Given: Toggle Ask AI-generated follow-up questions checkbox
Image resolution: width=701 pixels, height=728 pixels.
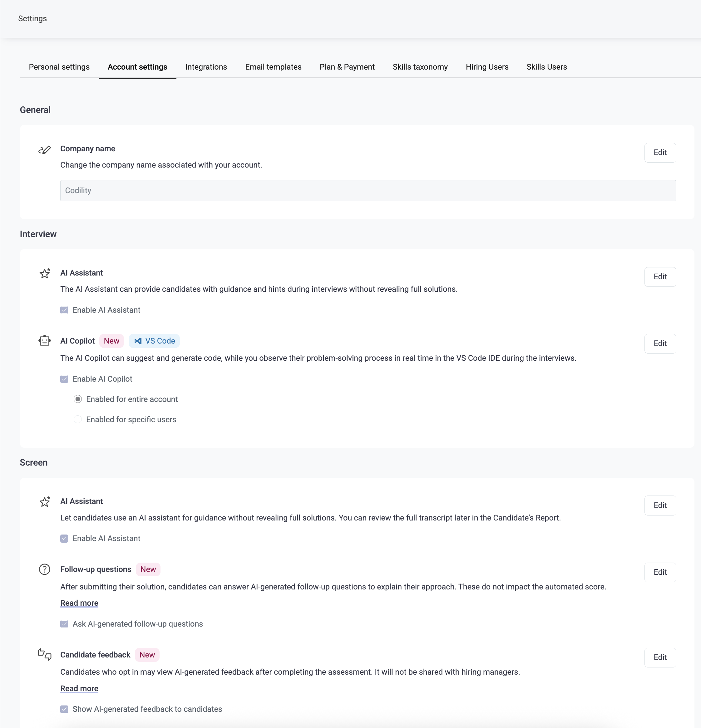Looking at the screenshot, I should (64, 624).
